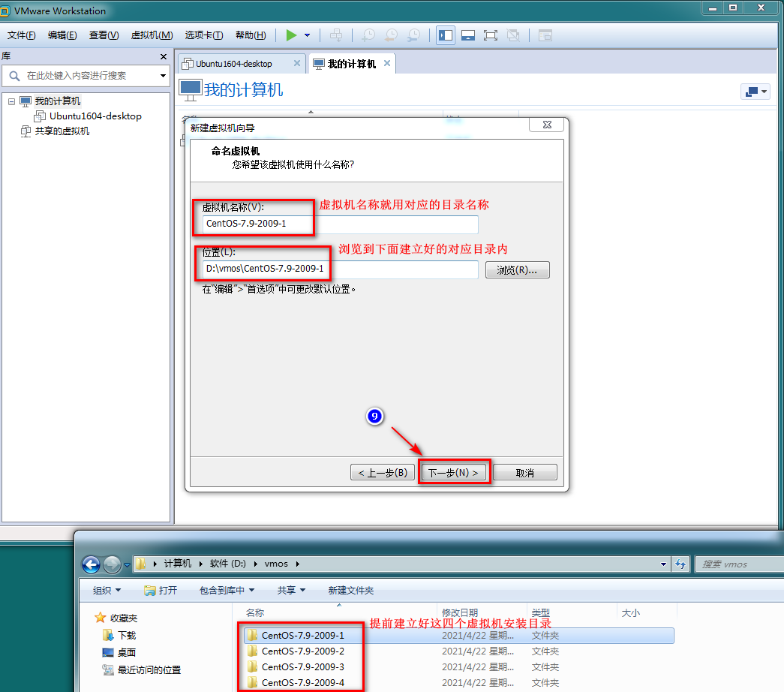Expand the 组织 dropdown in Explorer

[107, 591]
